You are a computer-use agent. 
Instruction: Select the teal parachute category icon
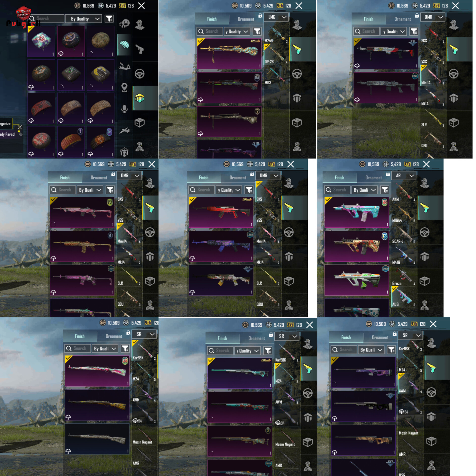124,45
